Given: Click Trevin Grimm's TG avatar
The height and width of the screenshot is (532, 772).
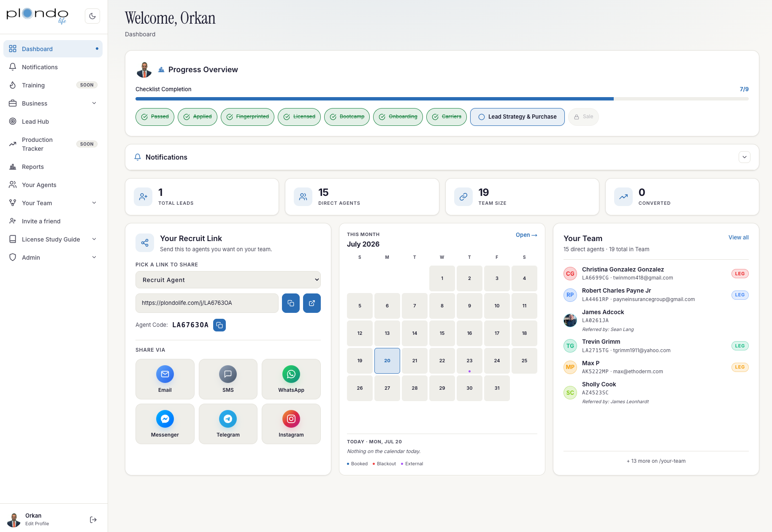Looking at the screenshot, I should coord(570,346).
